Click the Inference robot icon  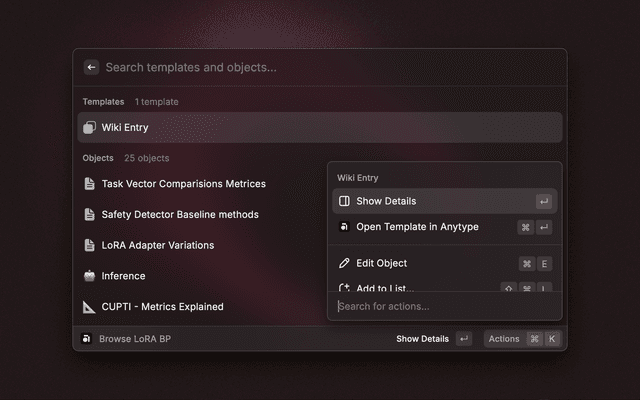pyautogui.click(x=89, y=276)
